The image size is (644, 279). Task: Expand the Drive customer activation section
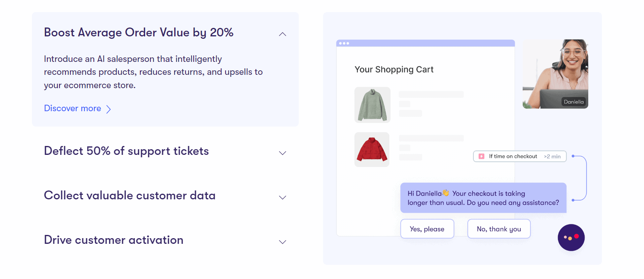tap(283, 242)
